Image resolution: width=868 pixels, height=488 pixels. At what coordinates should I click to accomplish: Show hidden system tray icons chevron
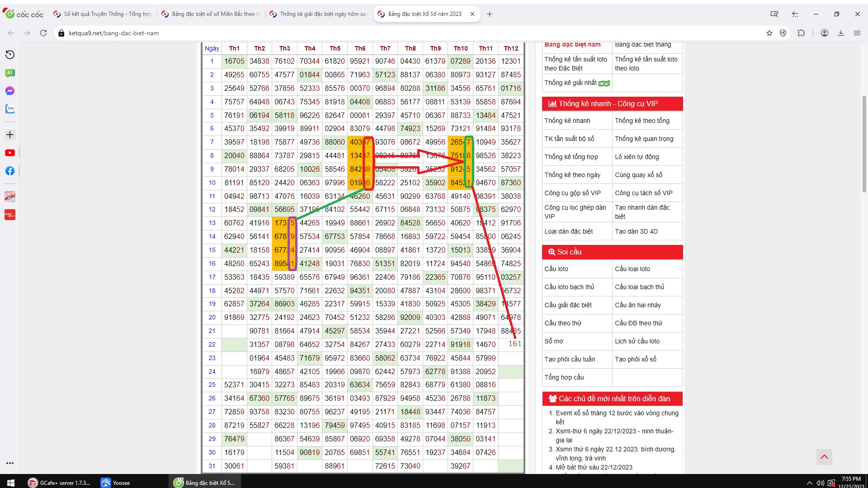(809, 483)
